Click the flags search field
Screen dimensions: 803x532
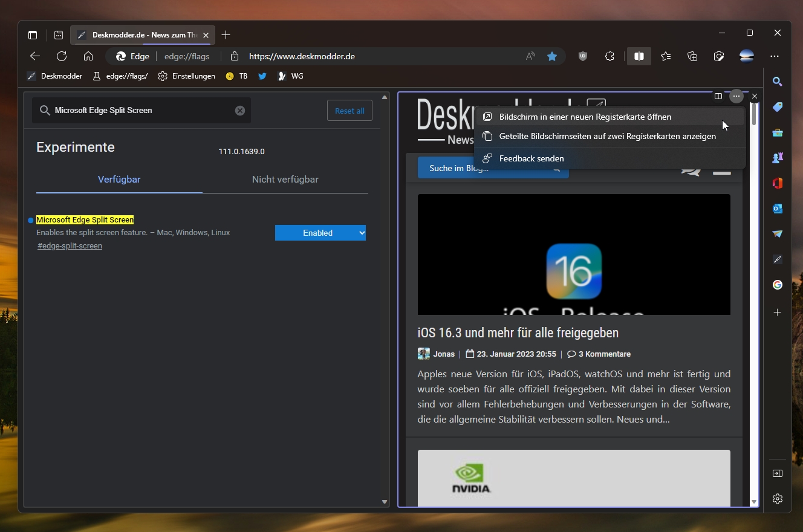(x=141, y=111)
